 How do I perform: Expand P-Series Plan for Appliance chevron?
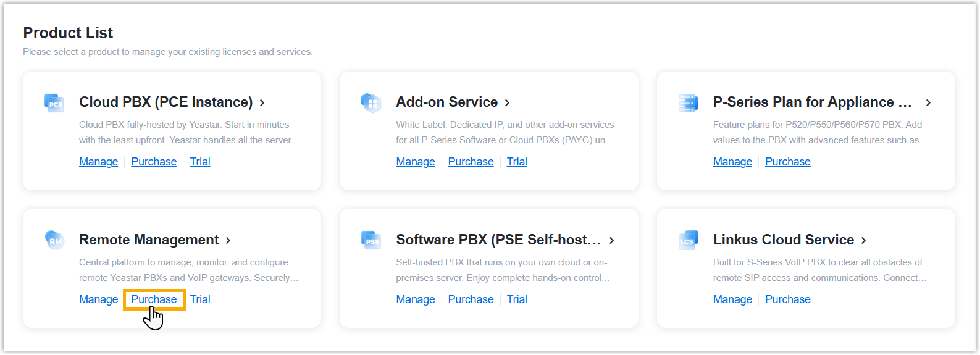928,103
